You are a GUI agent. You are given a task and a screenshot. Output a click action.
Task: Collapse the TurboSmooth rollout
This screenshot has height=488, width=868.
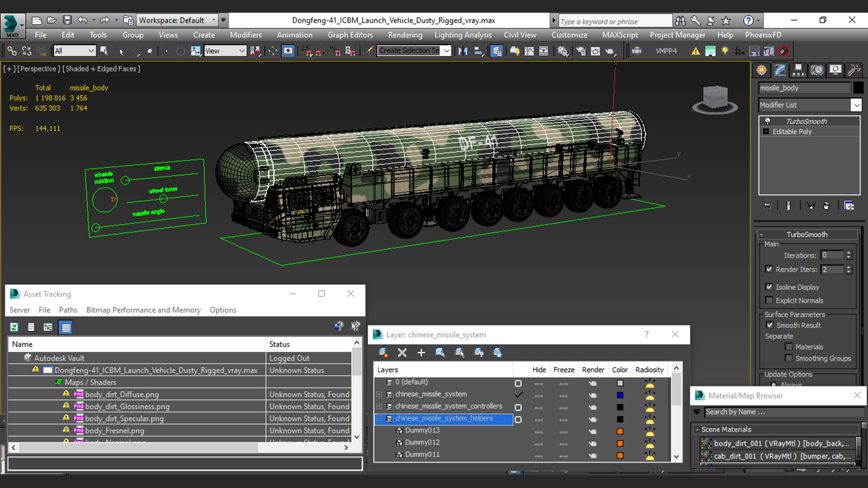pos(807,234)
